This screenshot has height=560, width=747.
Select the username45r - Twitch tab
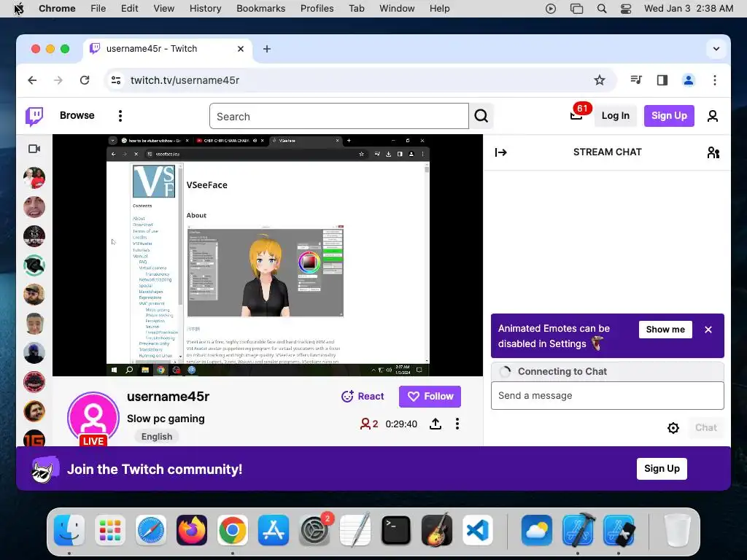pos(168,49)
